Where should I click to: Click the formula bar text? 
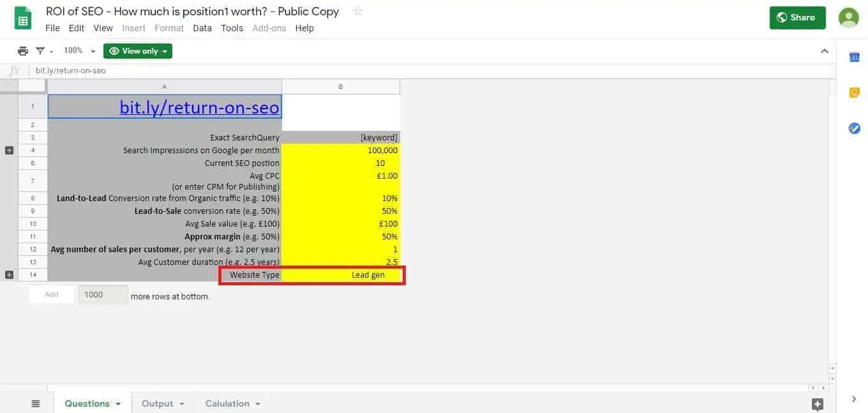pyautogui.click(x=70, y=71)
